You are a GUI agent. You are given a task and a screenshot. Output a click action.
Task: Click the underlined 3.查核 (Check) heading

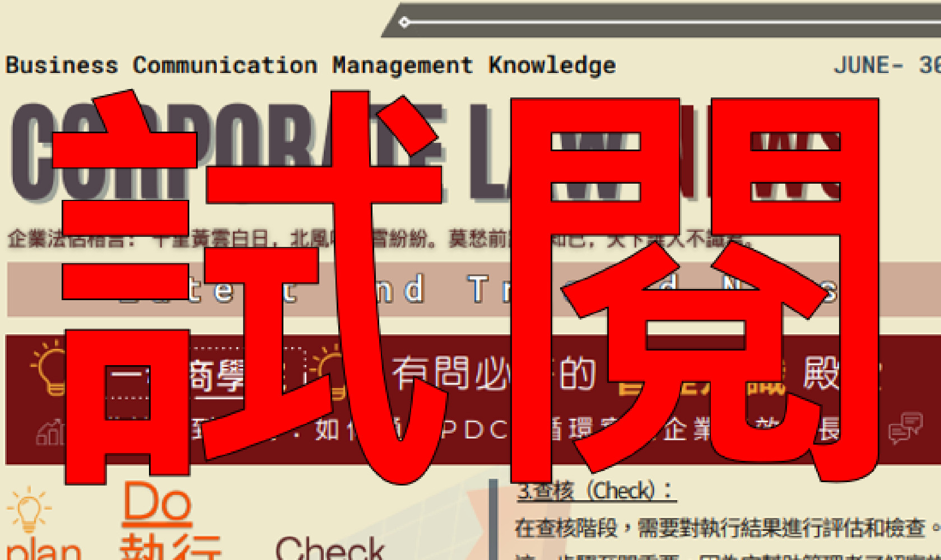coord(596,491)
